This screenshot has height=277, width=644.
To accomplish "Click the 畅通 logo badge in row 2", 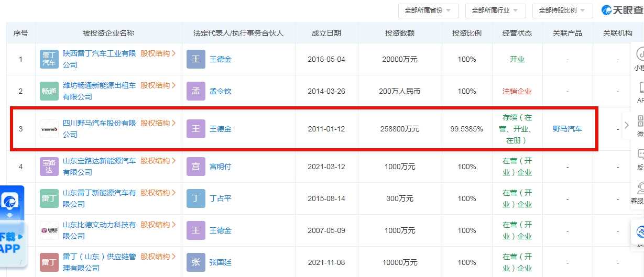I will tap(50, 91).
